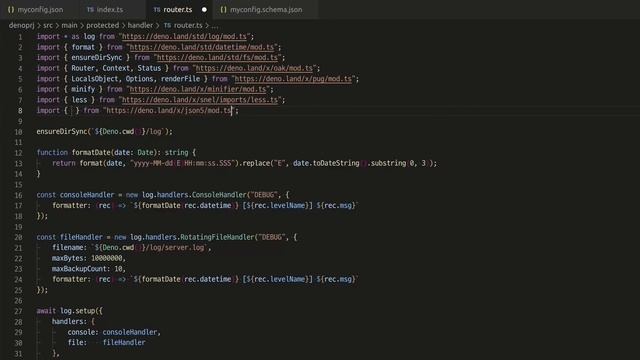Viewport: 640px width, 360px height.
Task: Select the router.ts tab
Action: point(178,9)
